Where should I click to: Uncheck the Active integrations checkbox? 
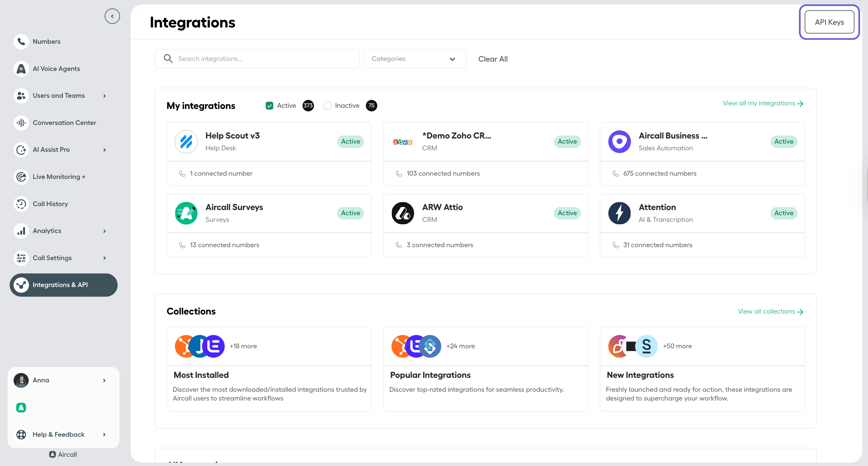point(269,106)
